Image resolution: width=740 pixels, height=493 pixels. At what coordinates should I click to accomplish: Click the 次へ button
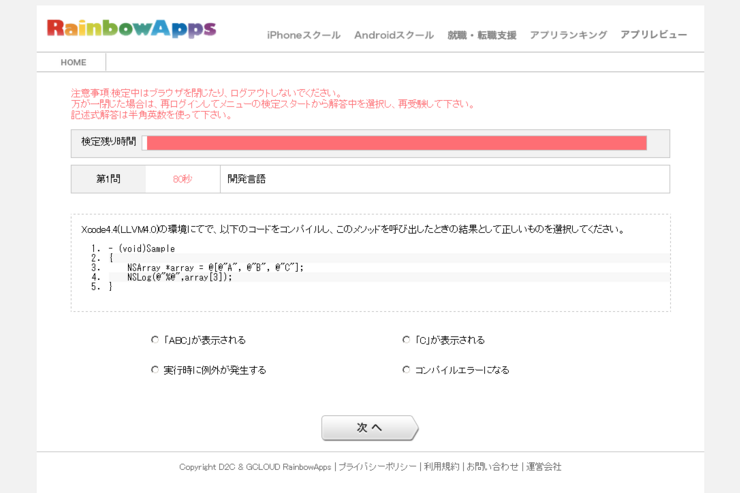pos(370,428)
